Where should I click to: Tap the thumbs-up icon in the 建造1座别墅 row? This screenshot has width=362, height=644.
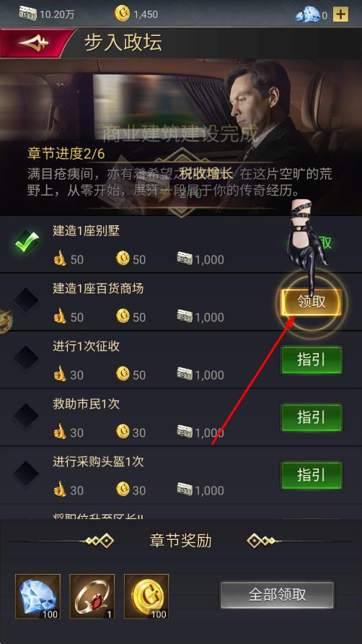[x=60, y=259]
